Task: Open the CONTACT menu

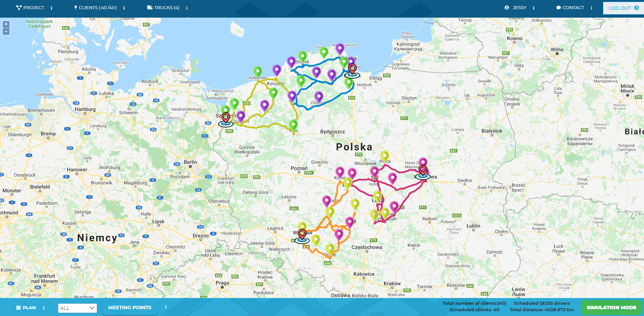Action: point(570,7)
